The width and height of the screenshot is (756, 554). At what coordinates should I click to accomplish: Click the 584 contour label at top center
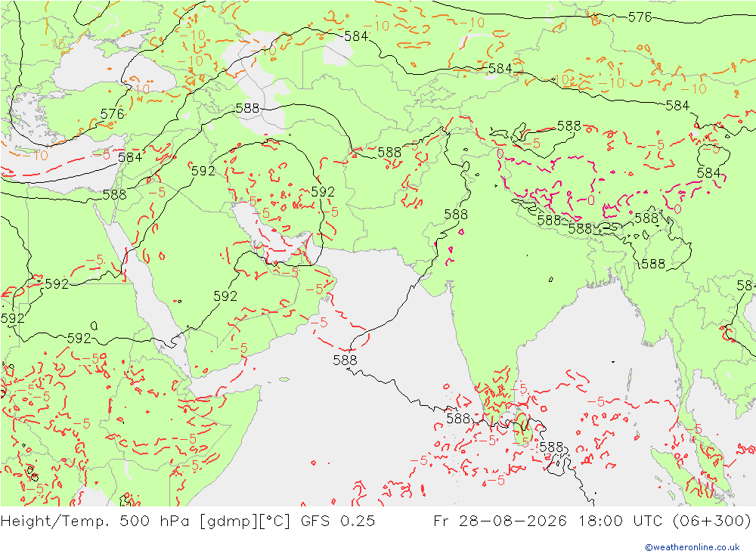click(356, 36)
